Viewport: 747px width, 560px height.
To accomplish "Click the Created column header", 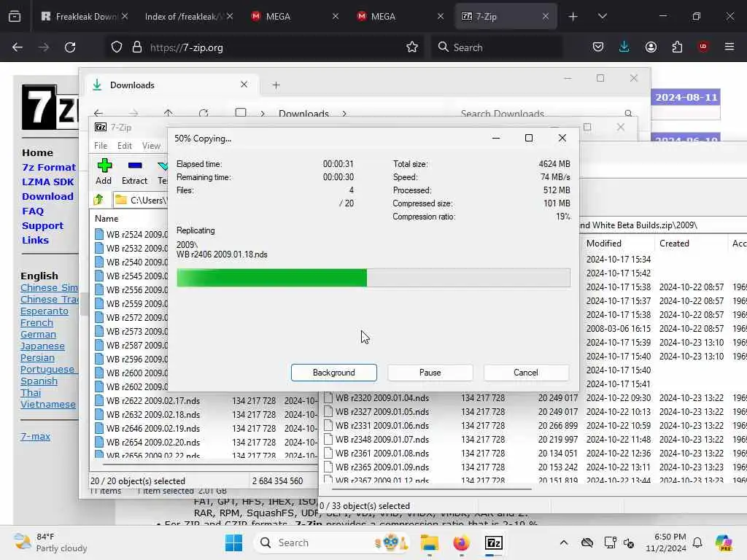I will (x=674, y=244).
